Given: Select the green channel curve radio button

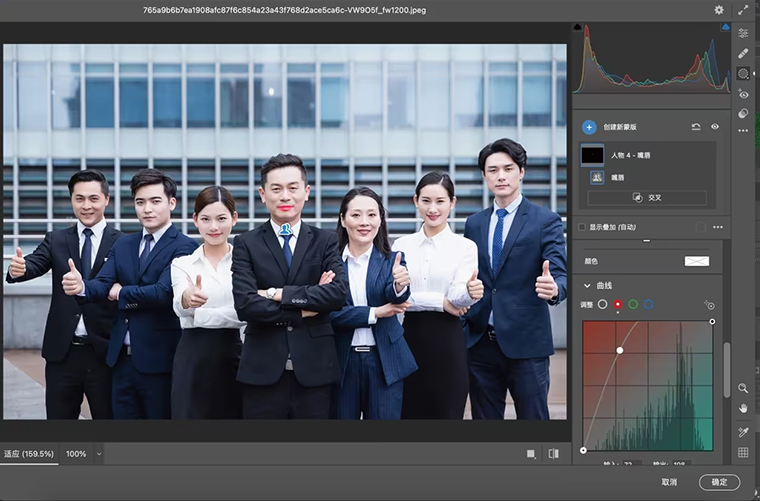Looking at the screenshot, I should [x=633, y=304].
